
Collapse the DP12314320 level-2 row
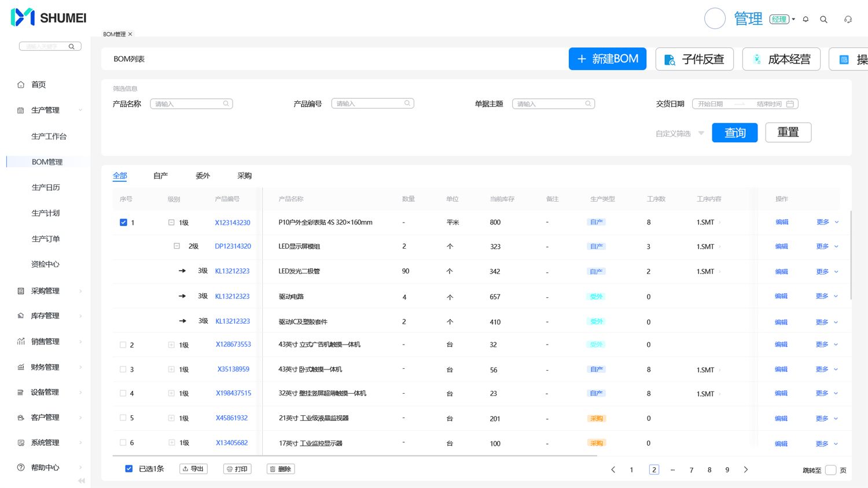tap(177, 246)
